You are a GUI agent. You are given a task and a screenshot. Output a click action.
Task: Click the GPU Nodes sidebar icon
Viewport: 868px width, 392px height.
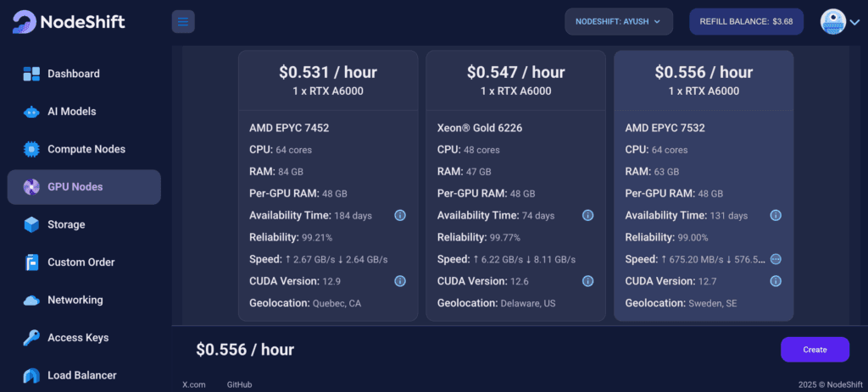point(31,187)
